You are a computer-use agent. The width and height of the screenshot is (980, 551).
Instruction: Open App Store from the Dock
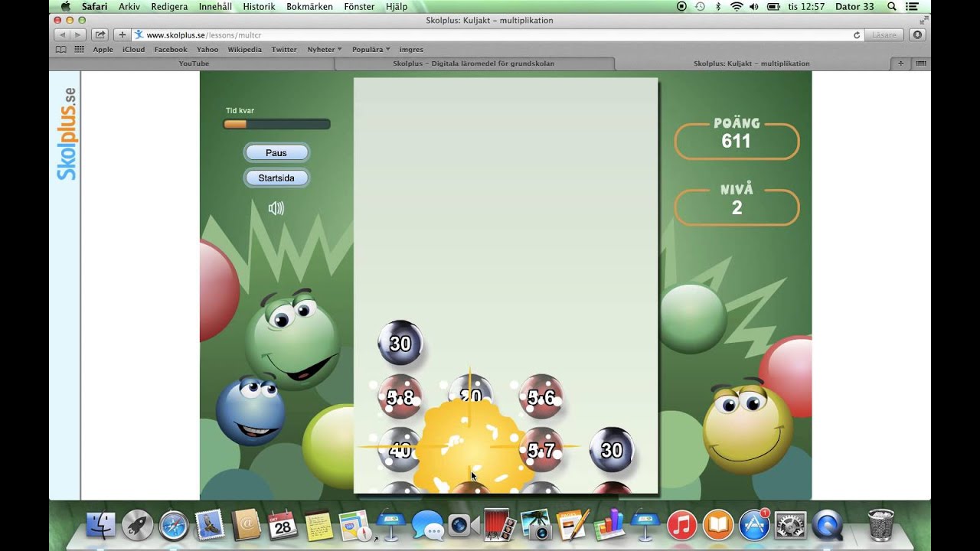point(754,526)
